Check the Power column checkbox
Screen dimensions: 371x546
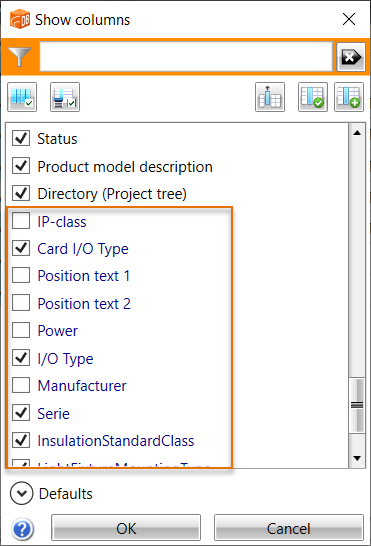21,330
